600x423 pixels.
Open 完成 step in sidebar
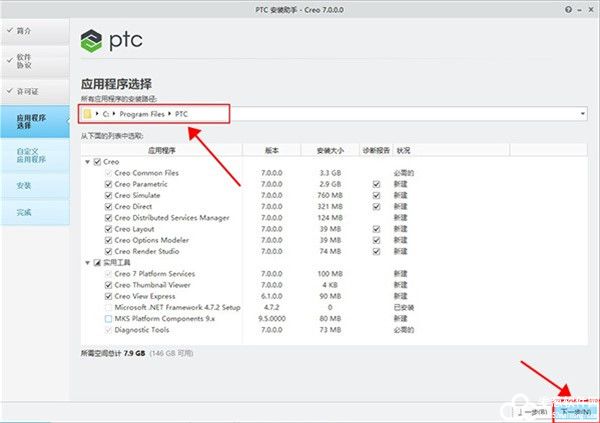(35, 212)
